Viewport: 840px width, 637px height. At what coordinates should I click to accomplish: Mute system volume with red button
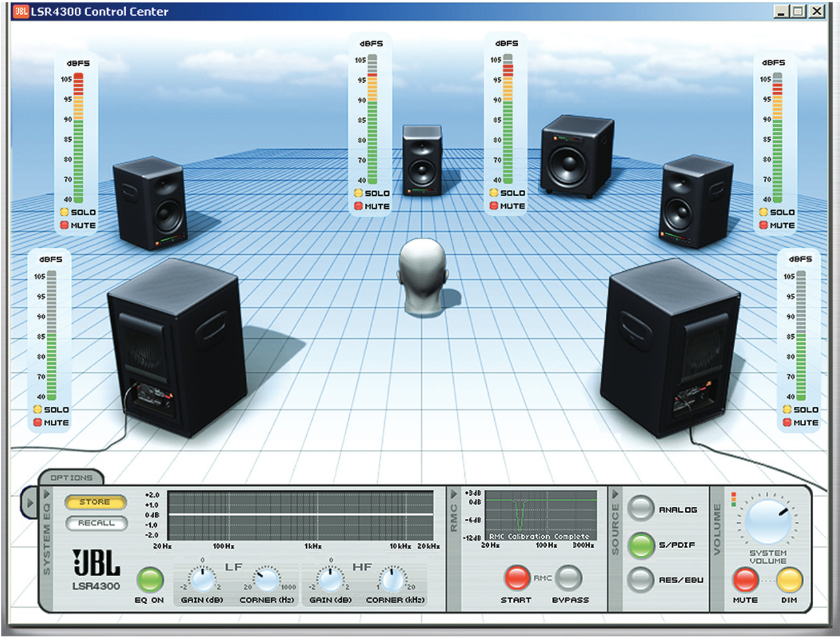pos(746,580)
